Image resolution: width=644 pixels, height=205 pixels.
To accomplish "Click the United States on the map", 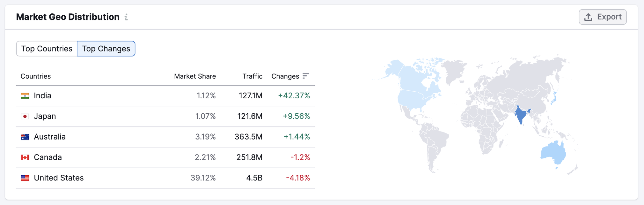I will click(x=412, y=99).
